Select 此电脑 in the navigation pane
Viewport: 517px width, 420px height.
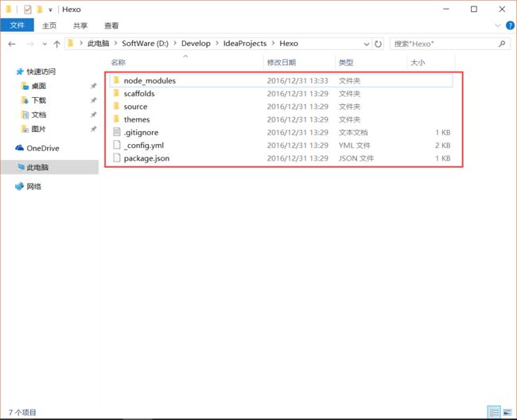49,167
